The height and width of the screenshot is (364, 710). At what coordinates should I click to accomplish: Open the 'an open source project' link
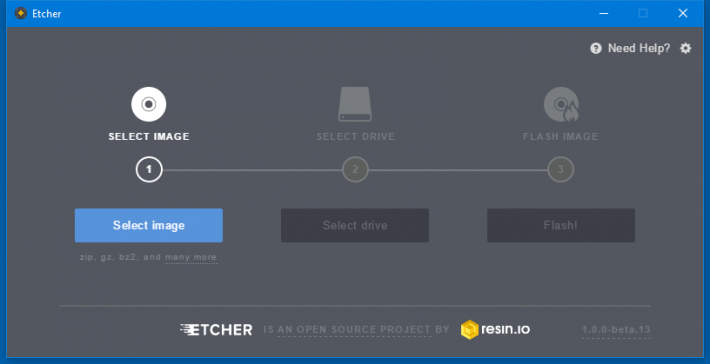pos(354,330)
